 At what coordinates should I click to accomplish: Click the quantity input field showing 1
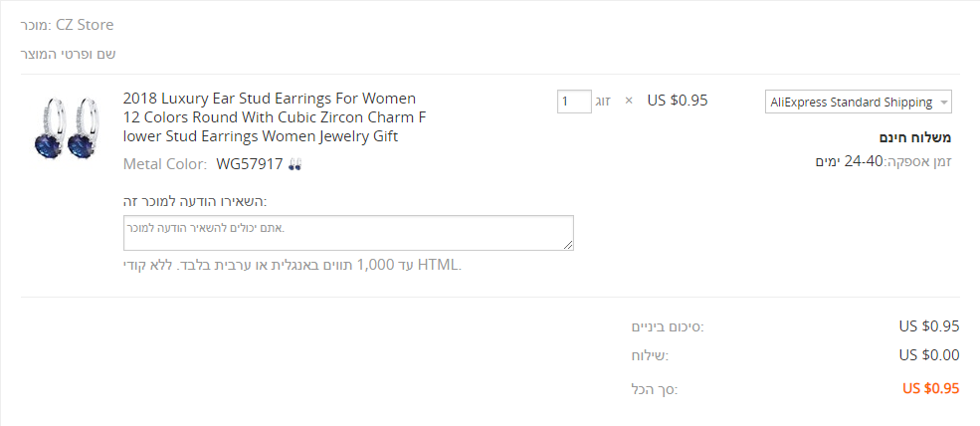pos(574,102)
